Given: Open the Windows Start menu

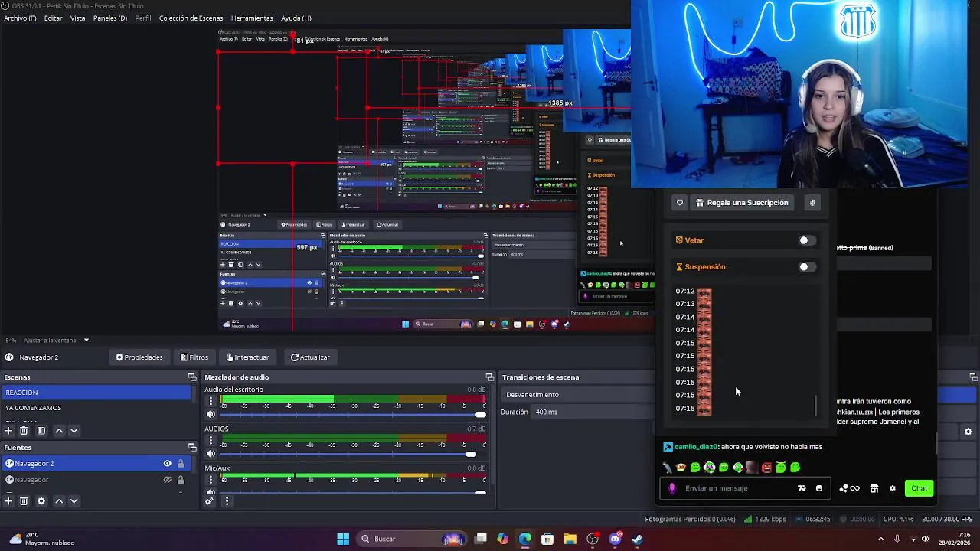Looking at the screenshot, I should [x=343, y=539].
